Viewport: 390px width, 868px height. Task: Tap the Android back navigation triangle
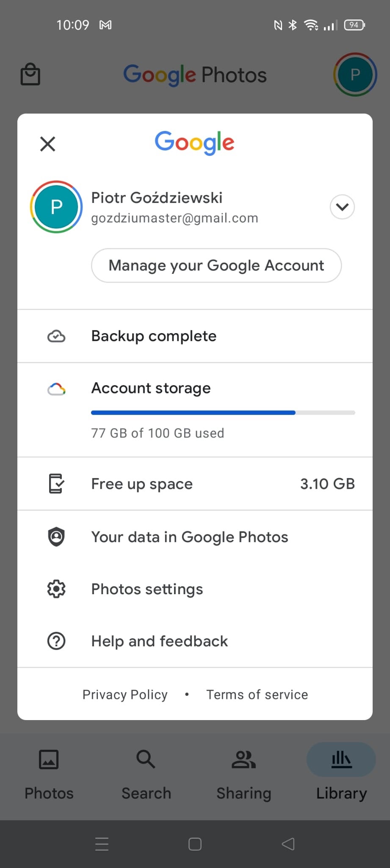click(x=288, y=844)
